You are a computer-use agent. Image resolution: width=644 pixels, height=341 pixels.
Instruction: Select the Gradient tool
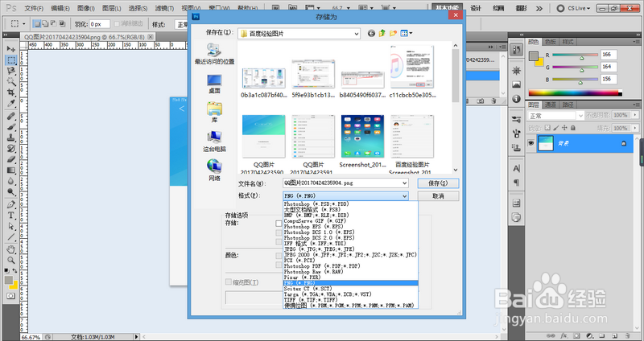(x=11, y=170)
